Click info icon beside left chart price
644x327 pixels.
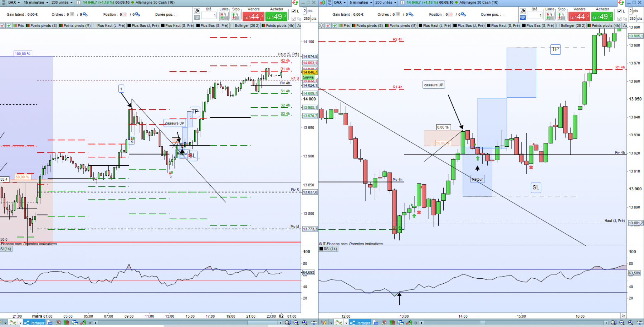click(x=78, y=3)
